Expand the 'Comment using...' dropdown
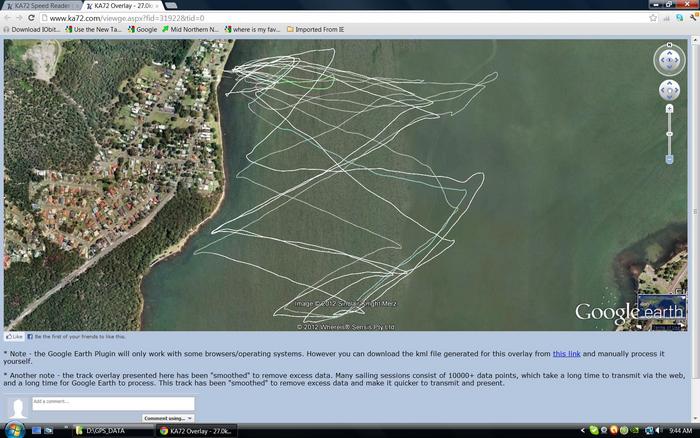The height and width of the screenshot is (438, 700). pos(167,418)
